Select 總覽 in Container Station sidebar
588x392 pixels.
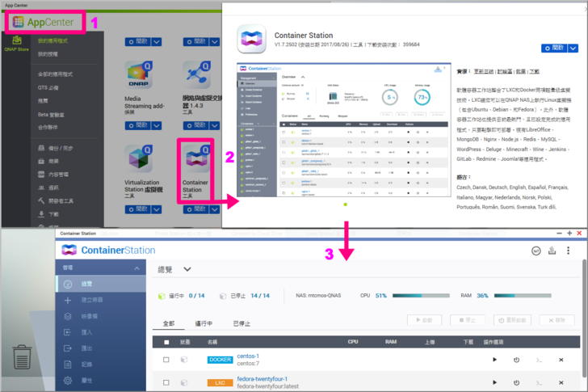pos(100,284)
